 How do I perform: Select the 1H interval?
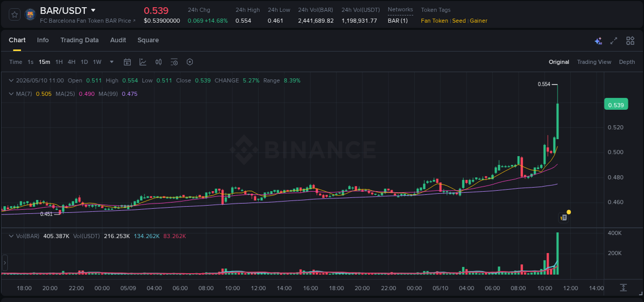59,62
